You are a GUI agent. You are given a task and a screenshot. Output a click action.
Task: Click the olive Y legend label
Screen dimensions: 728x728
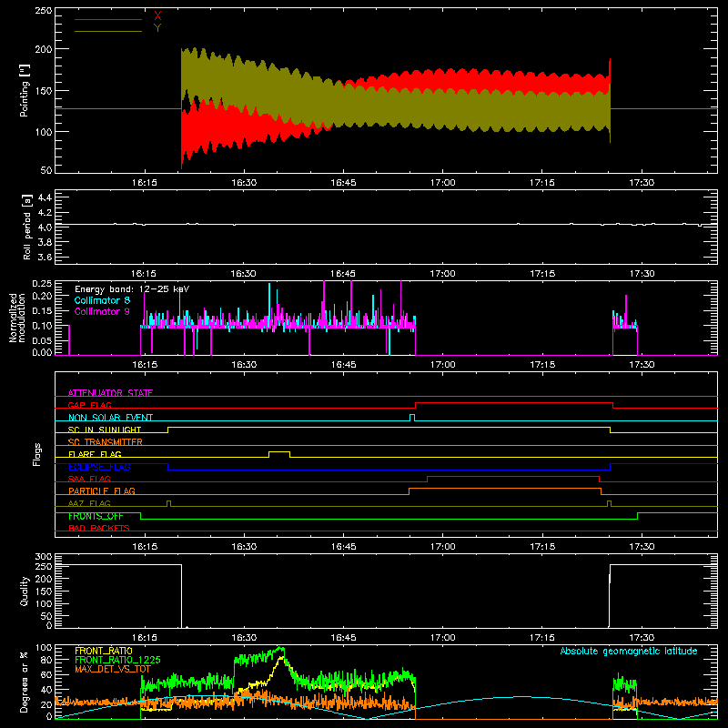(157, 28)
